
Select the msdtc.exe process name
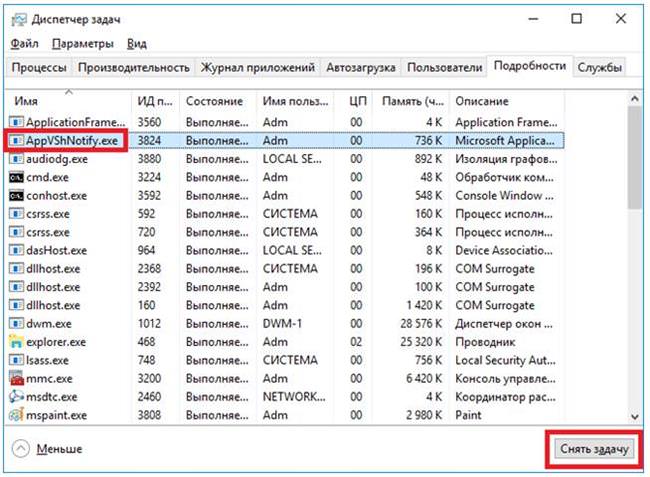click(51, 397)
